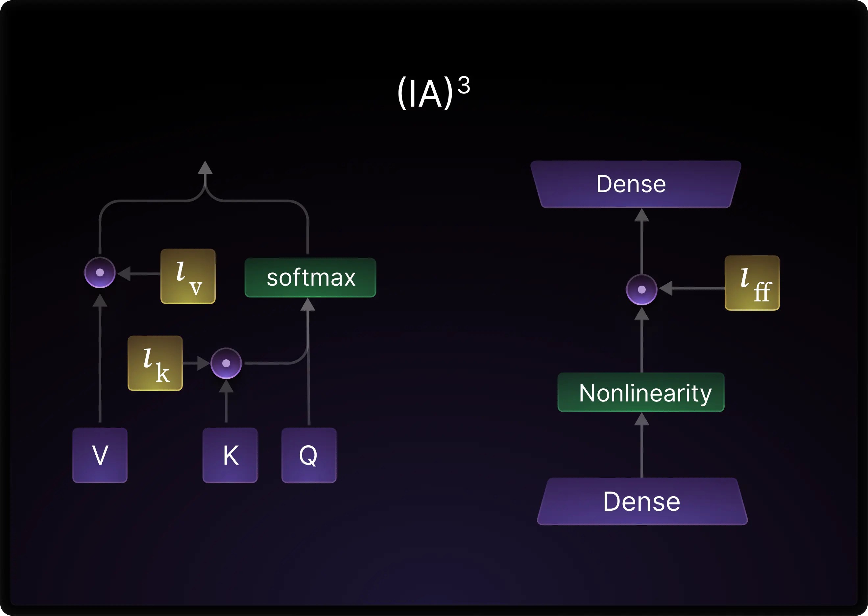Select the bottom Dense layer block
This screenshot has height=616, width=868.
(642, 501)
